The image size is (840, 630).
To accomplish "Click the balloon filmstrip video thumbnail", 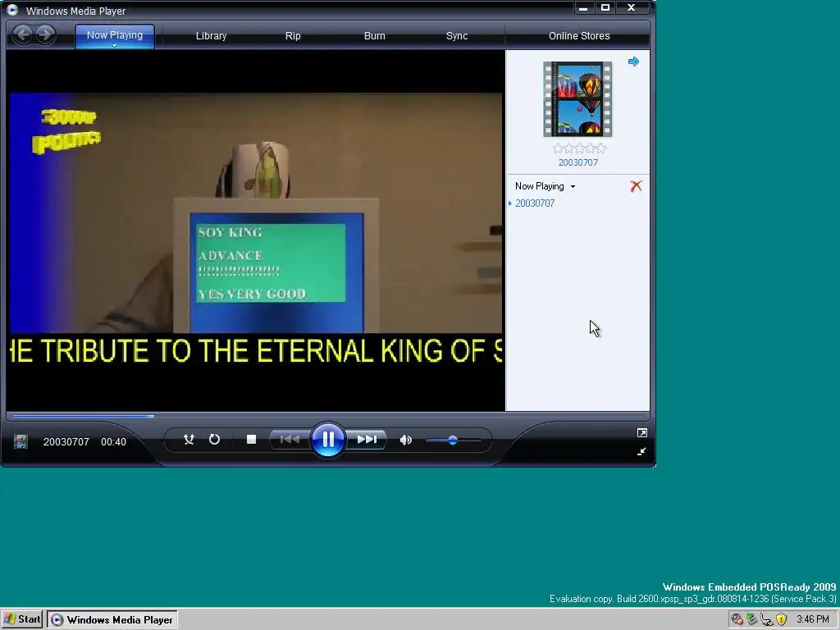I will coord(577,99).
